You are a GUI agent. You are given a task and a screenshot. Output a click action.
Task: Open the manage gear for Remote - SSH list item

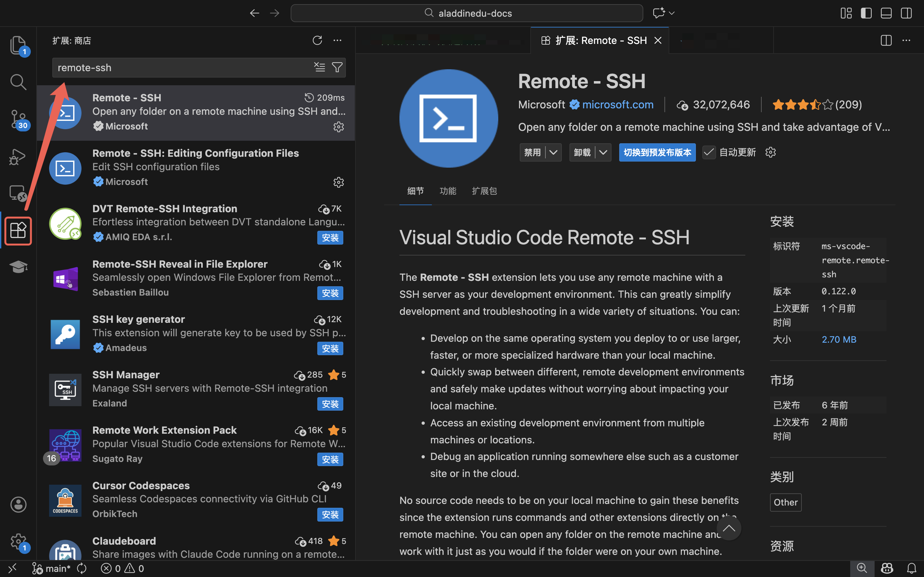[338, 127]
